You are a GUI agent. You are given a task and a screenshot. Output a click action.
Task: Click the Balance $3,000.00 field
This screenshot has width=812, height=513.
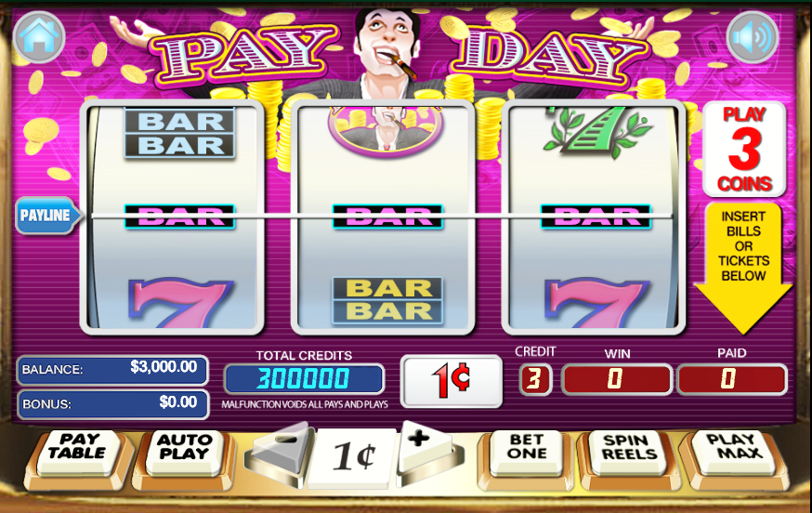tap(112, 370)
